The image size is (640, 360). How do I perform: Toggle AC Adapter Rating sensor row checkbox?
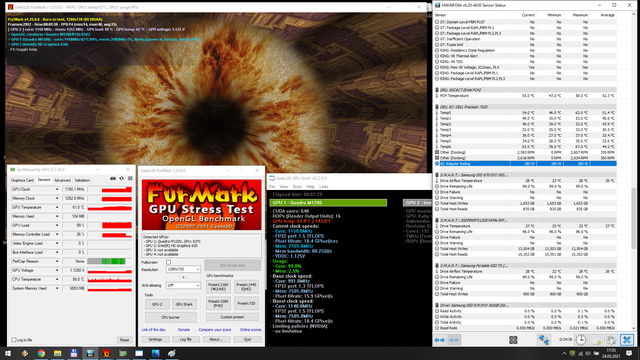point(437,164)
